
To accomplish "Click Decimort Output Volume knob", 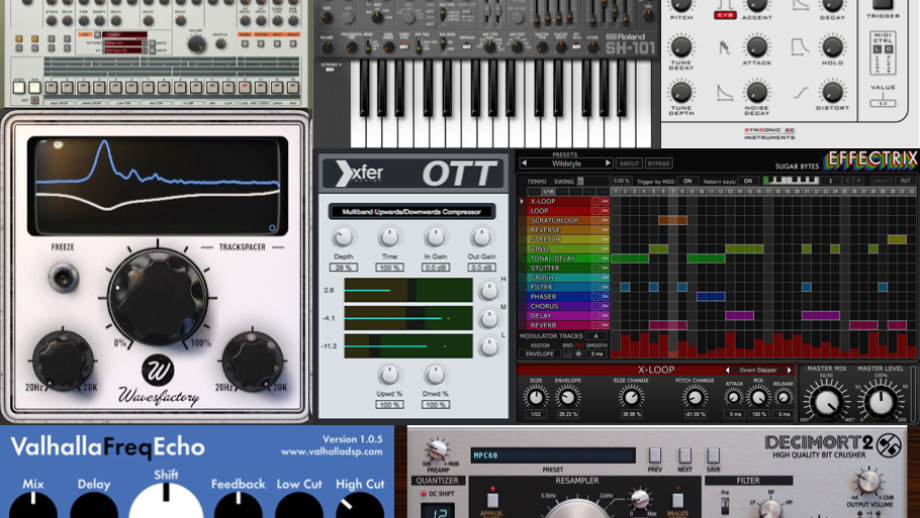I will tap(868, 483).
